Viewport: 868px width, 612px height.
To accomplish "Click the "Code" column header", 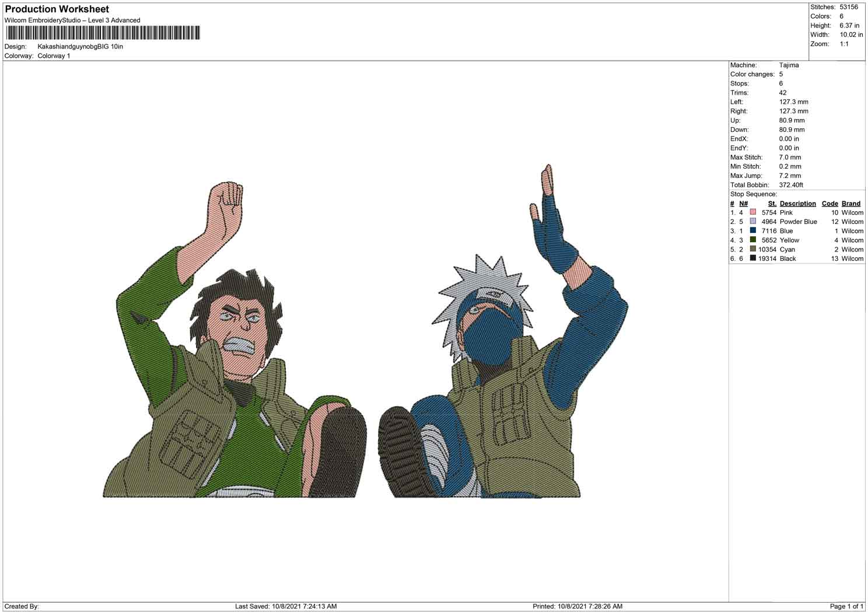I will click(829, 204).
